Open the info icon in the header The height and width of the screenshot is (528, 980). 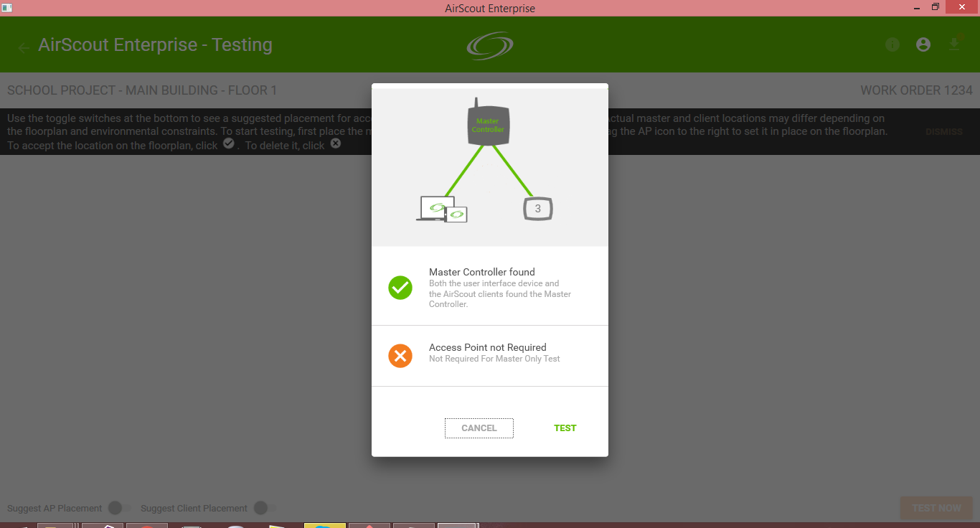click(x=892, y=44)
